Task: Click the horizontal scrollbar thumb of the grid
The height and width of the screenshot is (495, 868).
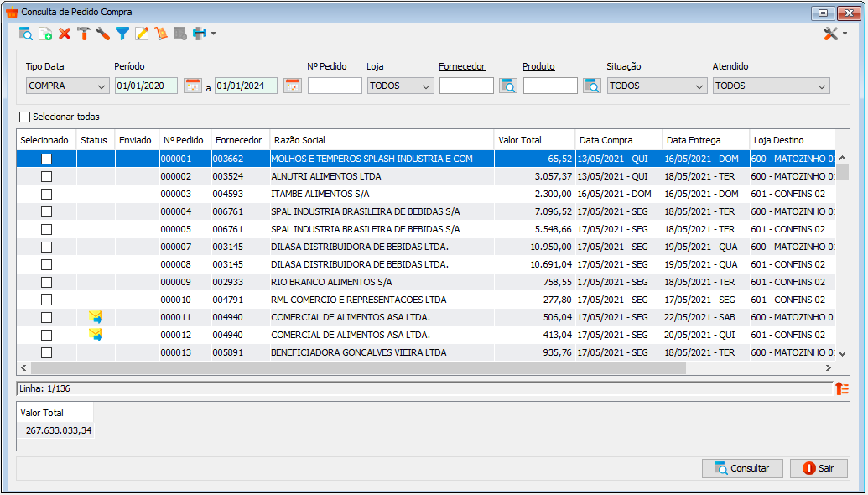Action: [x=358, y=367]
